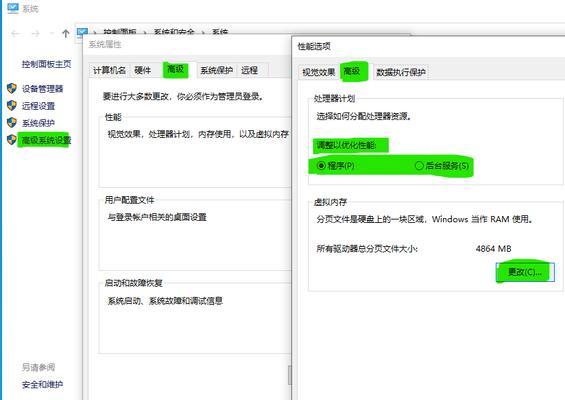Click the shield icon beside 系统保护

pyautogui.click(x=12, y=123)
